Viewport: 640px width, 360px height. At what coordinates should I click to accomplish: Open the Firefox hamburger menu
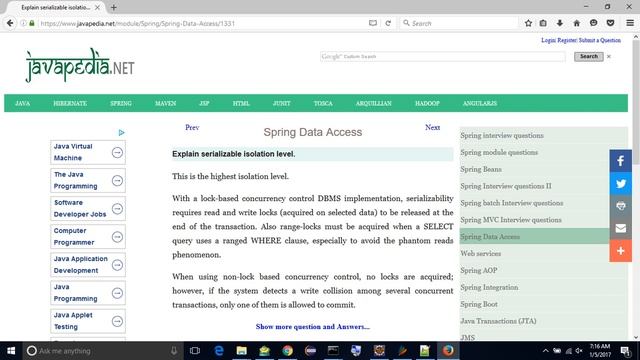[630, 23]
